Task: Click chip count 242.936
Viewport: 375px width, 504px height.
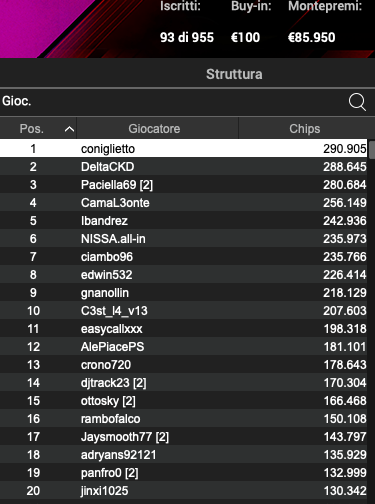Action: 345,221
